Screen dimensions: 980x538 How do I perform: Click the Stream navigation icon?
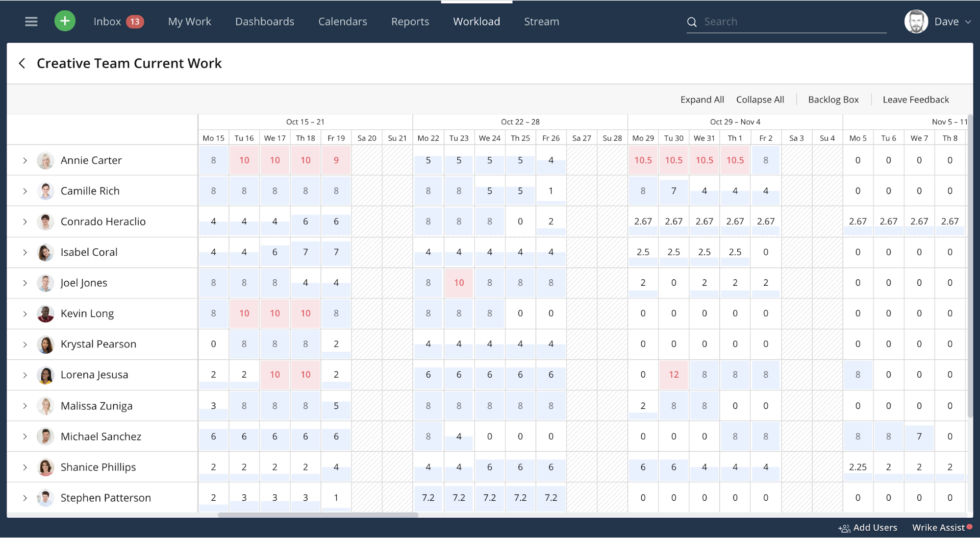[x=541, y=21]
